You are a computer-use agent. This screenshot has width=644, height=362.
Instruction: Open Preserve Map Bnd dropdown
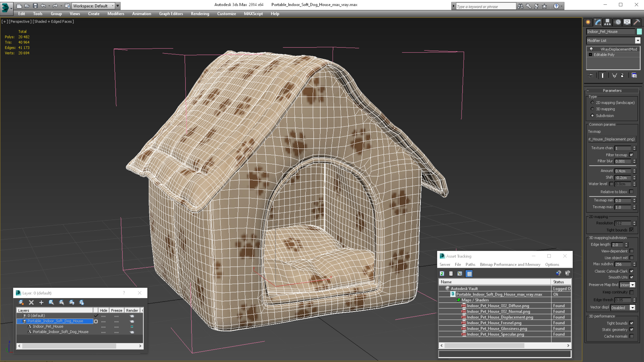point(633,285)
